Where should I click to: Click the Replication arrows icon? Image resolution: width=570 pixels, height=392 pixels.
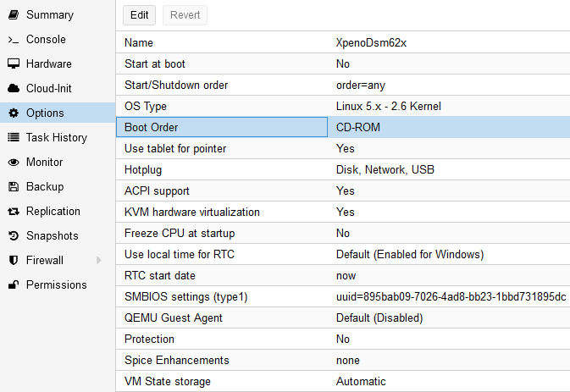[13, 212]
